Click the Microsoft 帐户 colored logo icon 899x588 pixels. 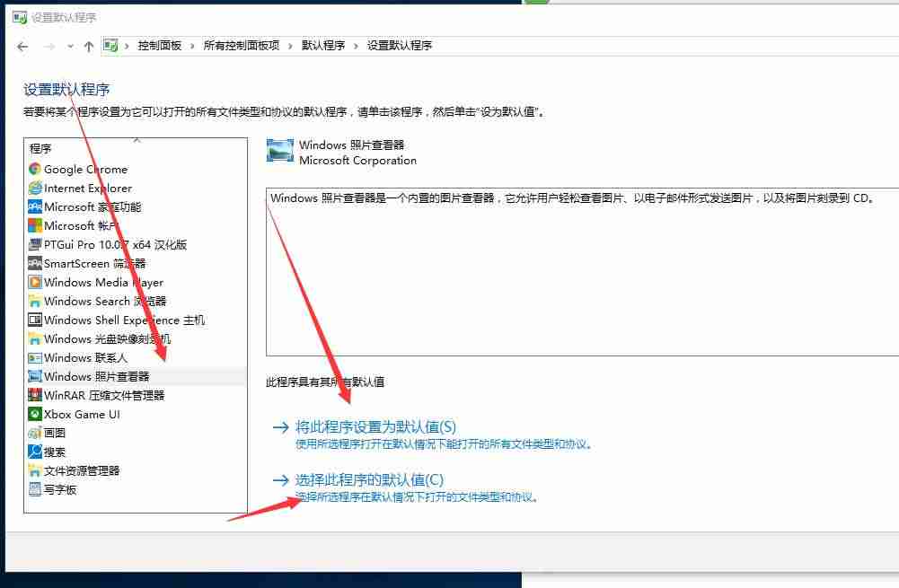35,226
